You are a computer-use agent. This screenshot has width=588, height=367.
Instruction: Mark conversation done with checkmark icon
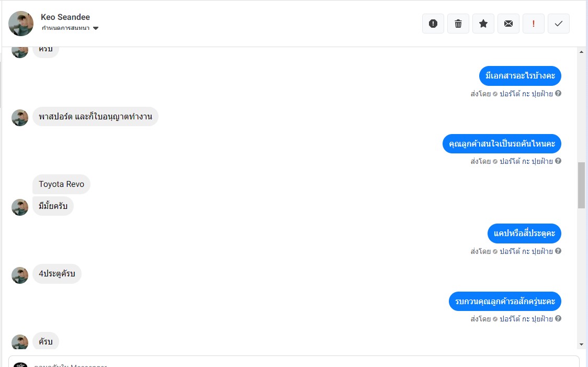point(559,24)
